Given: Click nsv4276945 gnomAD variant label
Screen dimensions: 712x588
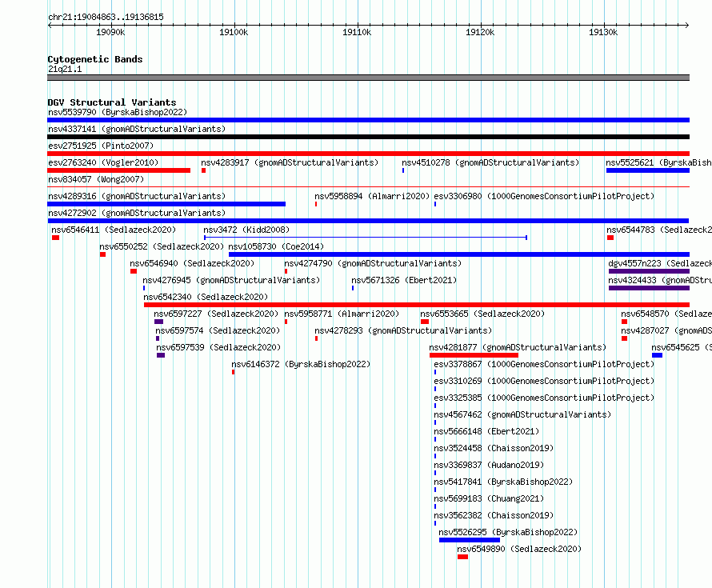Looking at the screenshot, I should tap(231, 280).
